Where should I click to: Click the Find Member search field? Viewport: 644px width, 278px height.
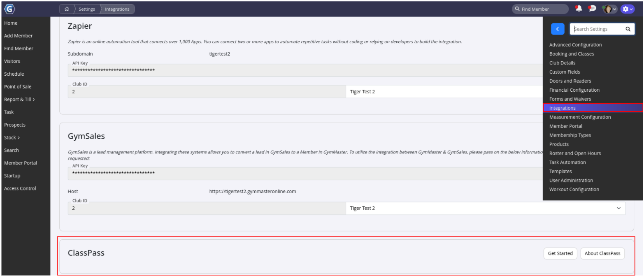point(540,9)
